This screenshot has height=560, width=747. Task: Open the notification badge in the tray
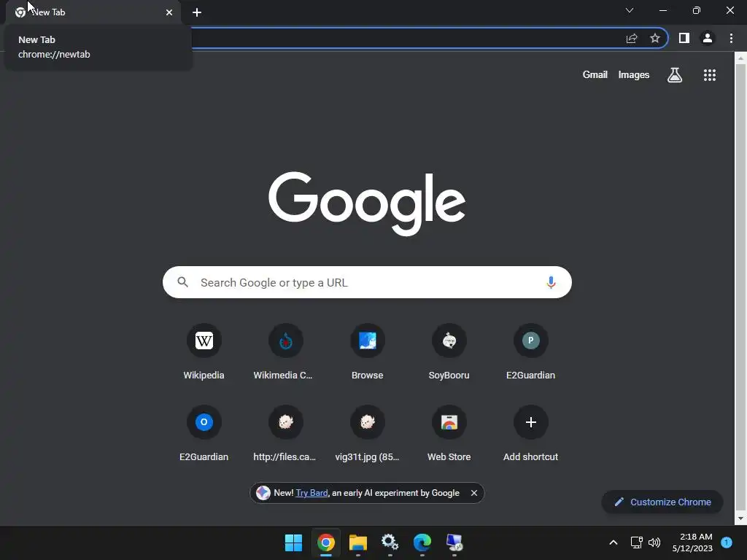pos(727,542)
